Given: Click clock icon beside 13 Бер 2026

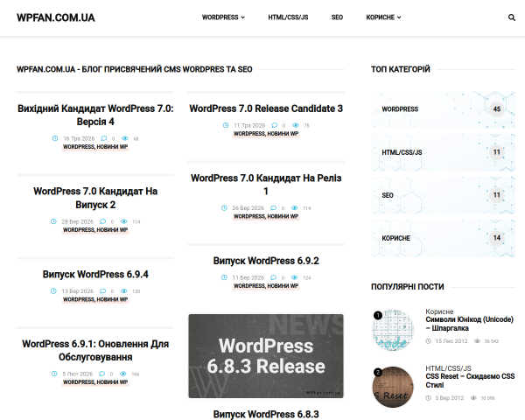Looking at the screenshot, I should pyautogui.click(x=53, y=291).
